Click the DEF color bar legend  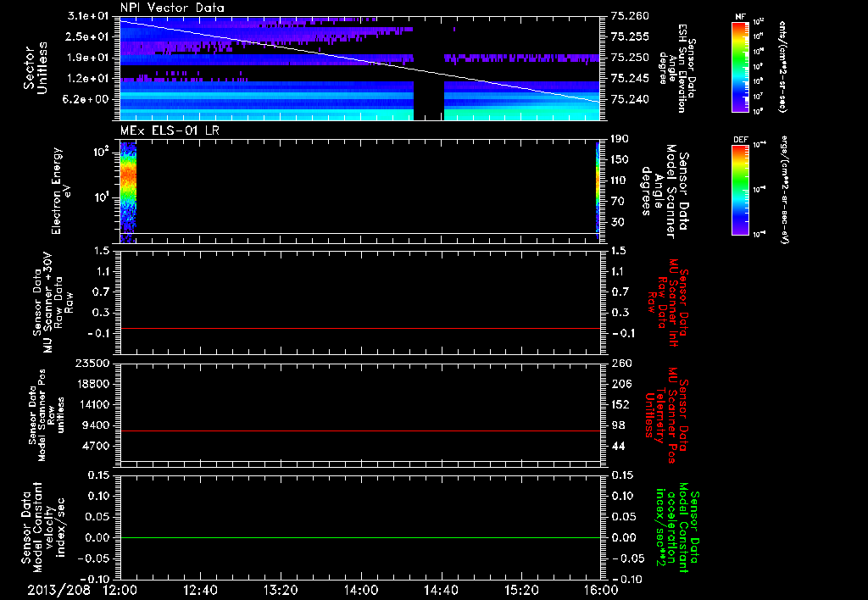click(x=741, y=189)
